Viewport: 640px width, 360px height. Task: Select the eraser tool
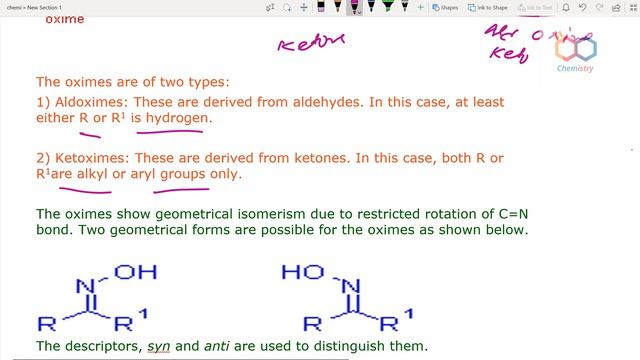[x=321, y=7]
